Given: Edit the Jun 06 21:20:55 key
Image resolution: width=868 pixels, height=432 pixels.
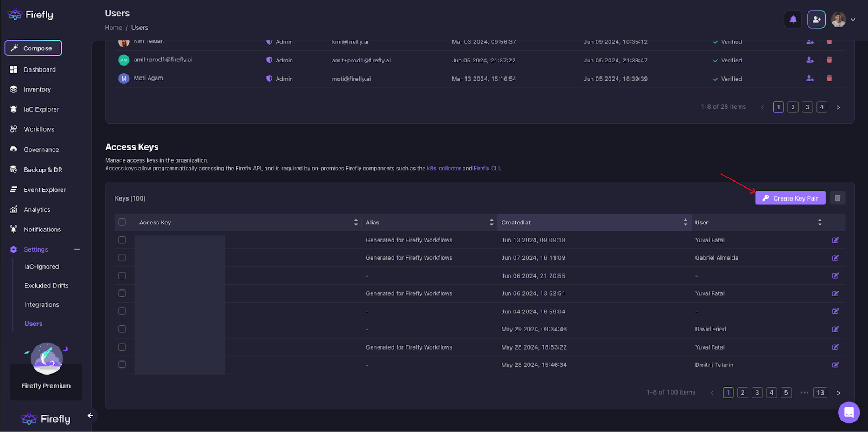Looking at the screenshot, I should (835, 276).
